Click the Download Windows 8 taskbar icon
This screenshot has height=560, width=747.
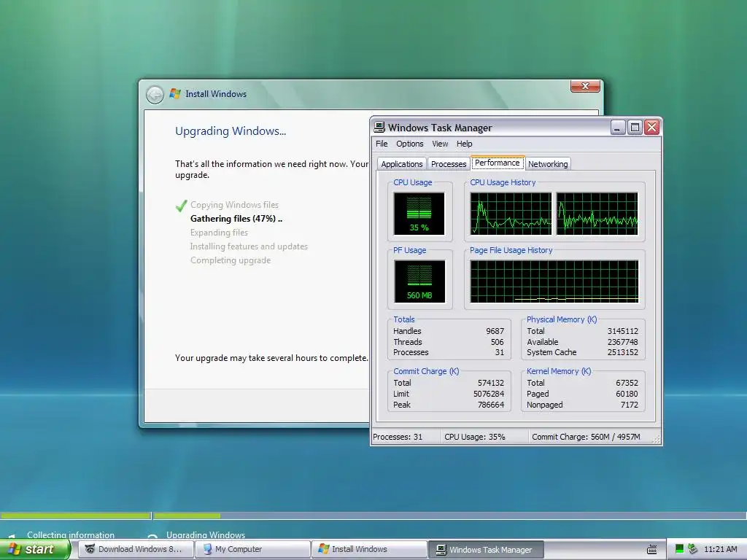tap(90, 549)
